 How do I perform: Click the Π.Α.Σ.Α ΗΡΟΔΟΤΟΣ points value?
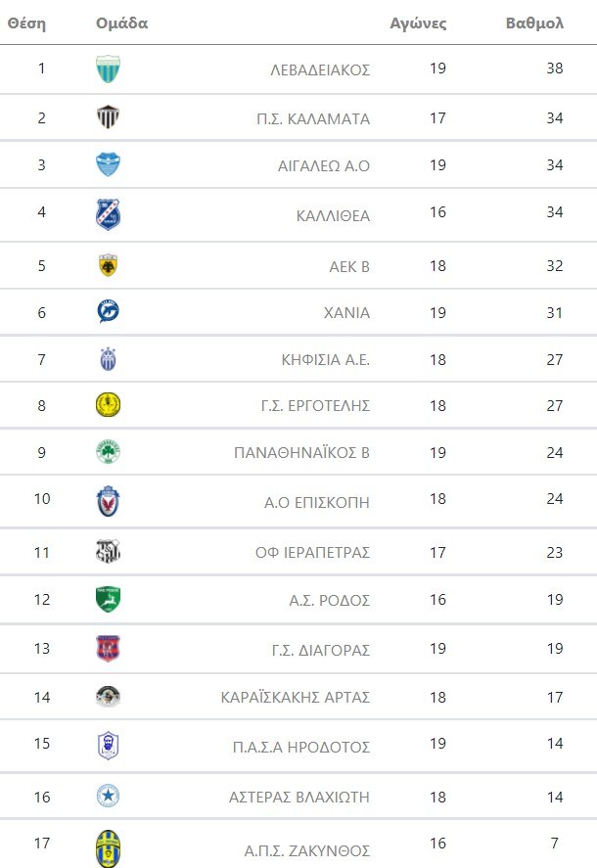[x=554, y=746]
